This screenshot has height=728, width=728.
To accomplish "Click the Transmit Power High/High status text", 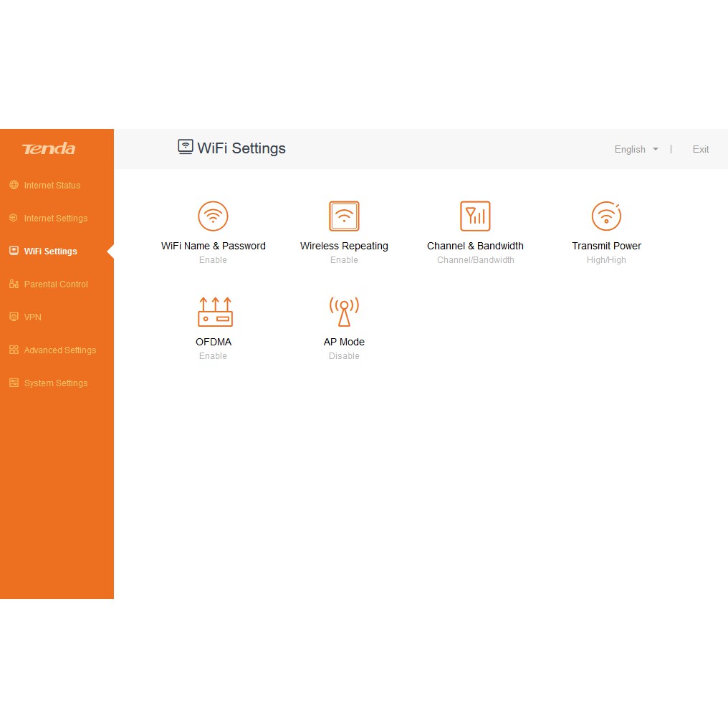I will (606, 260).
